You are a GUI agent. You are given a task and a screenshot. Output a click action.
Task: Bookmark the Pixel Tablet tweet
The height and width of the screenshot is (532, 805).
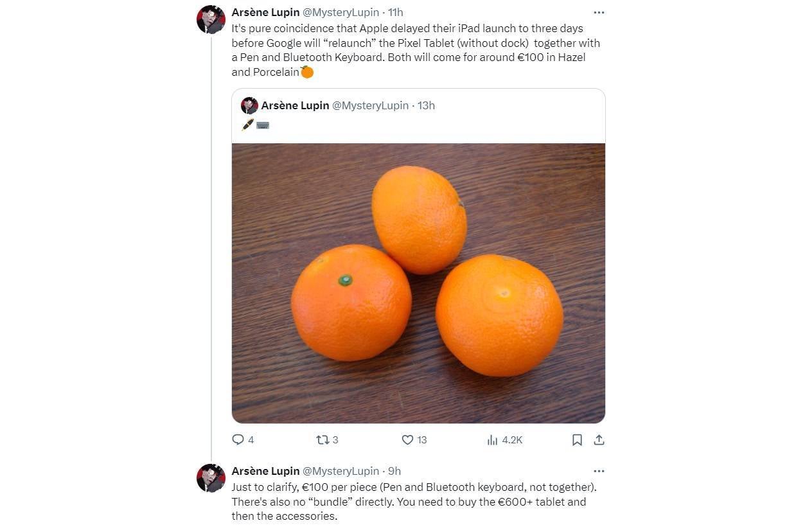577,439
